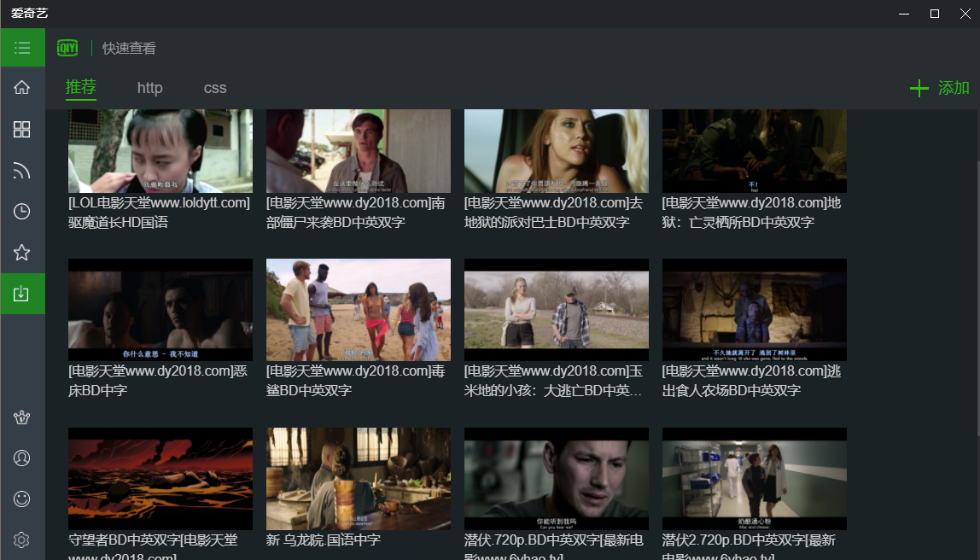Open the user account profile icon
Screen dimensions: 980x560
click(x=22, y=458)
